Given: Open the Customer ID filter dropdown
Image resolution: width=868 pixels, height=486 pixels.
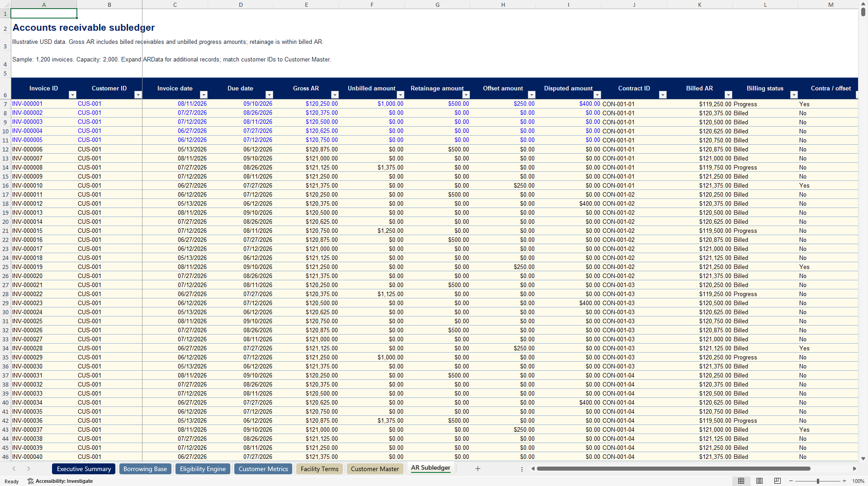Looking at the screenshot, I should click(138, 94).
